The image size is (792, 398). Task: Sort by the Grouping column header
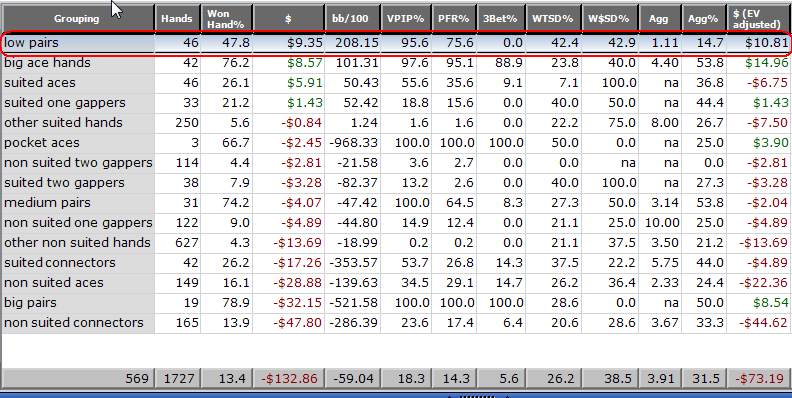click(77, 19)
